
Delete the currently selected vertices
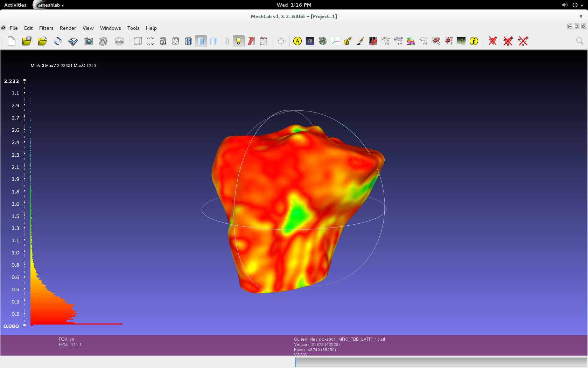(x=523, y=41)
